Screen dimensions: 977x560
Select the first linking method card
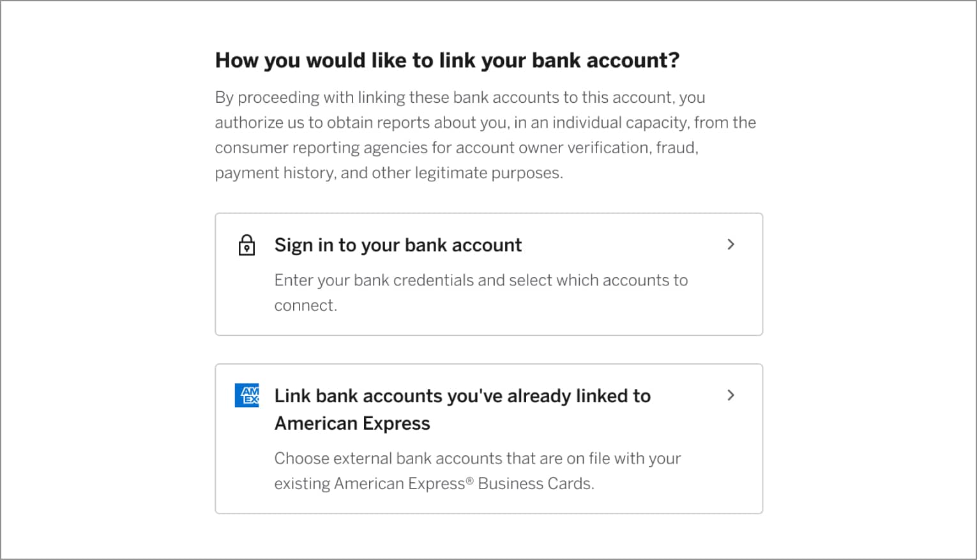tap(488, 274)
